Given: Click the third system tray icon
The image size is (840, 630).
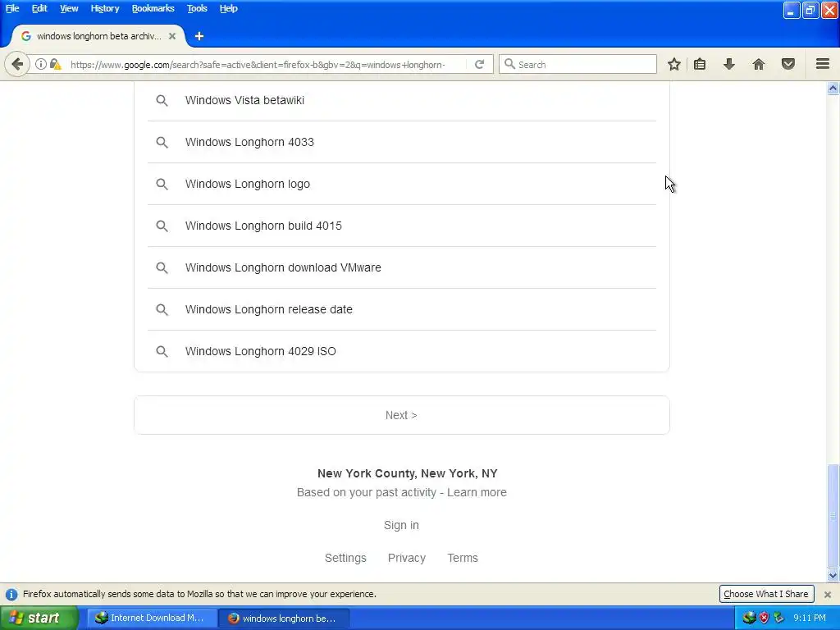Looking at the screenshot, I should [x=778, y=618].
